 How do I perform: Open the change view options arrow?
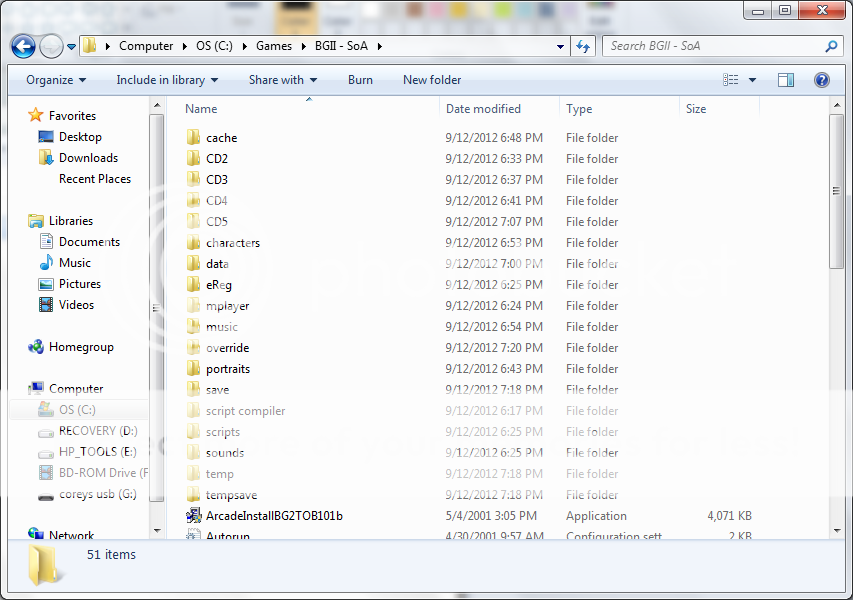(x=752, y=80)
